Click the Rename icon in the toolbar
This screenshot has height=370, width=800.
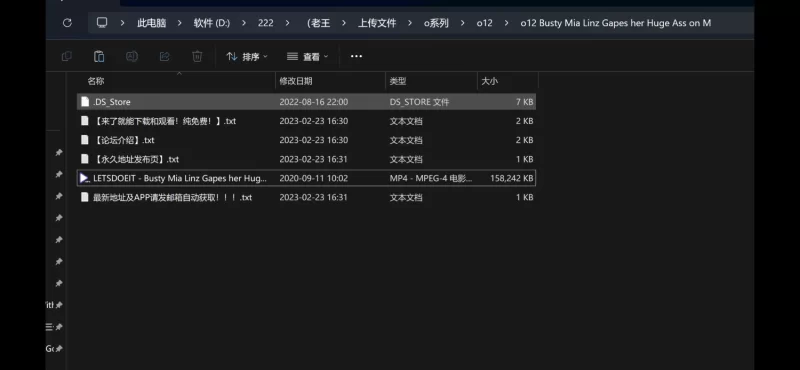(x=132, y=56)
